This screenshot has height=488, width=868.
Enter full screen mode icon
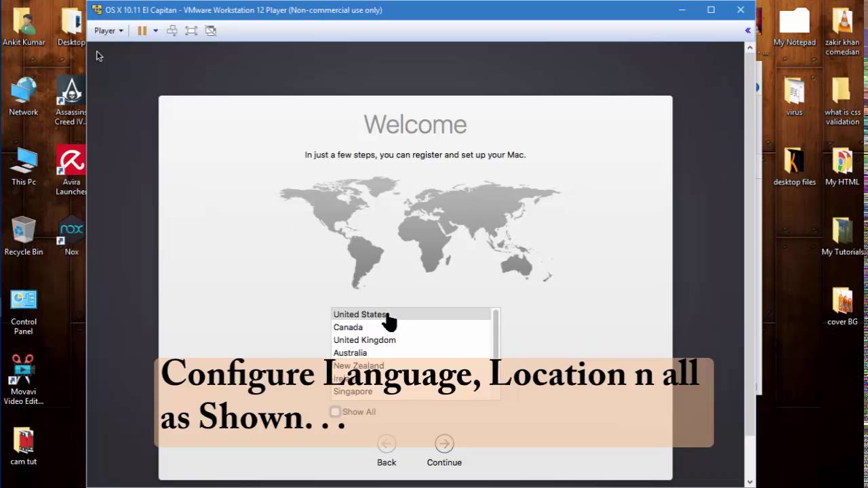point(191,30)
